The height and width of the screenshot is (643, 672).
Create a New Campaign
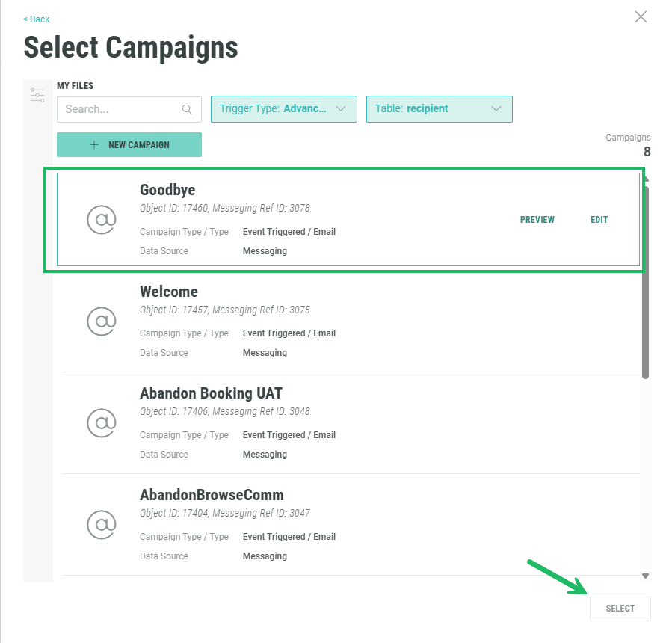pos(129,145)
